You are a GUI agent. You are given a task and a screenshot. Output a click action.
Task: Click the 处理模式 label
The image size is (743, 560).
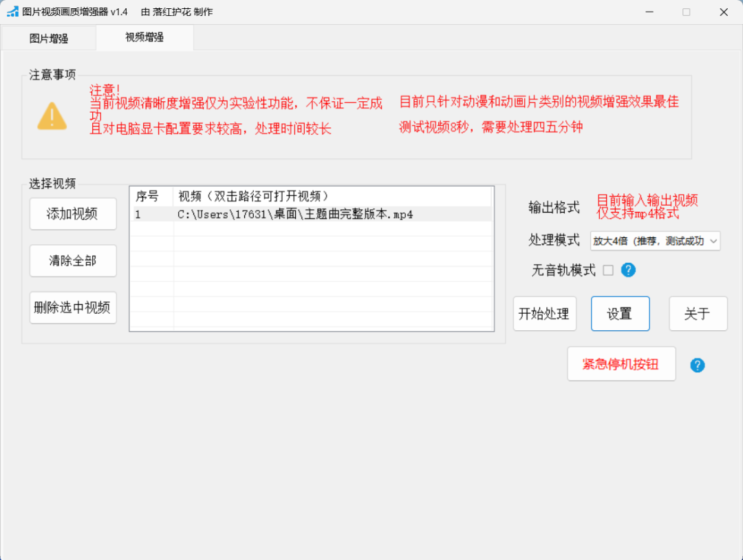pos(554,240)
